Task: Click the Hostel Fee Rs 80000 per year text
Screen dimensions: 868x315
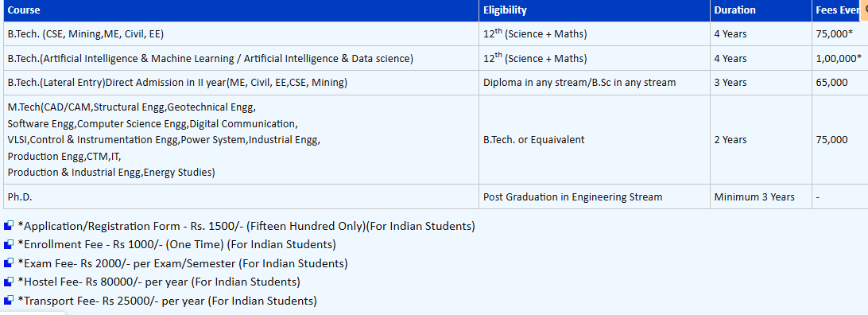Action: [x=159, y=282]
